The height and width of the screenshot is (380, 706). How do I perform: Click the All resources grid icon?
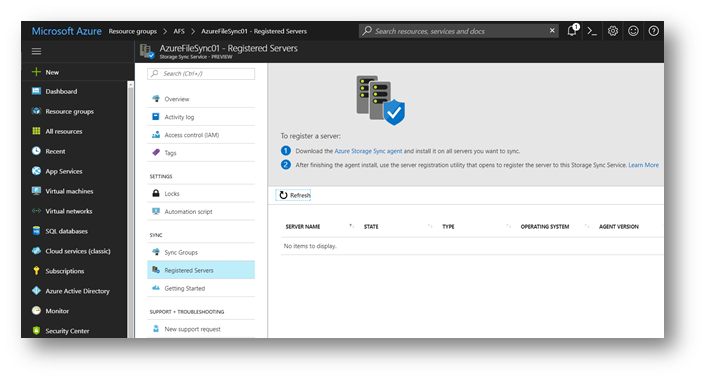click(36, 131)
